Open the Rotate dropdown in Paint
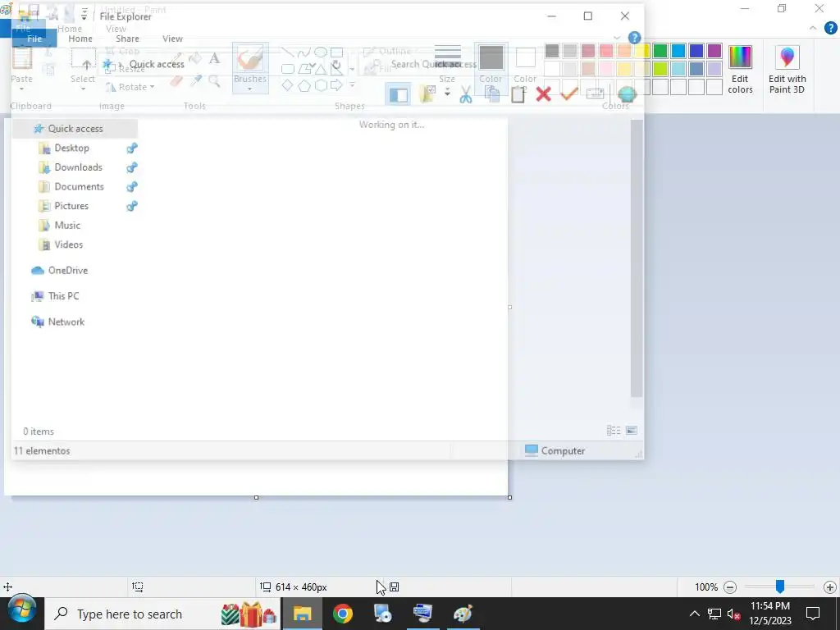Screen dimensions: 840x630 [130, 87]
